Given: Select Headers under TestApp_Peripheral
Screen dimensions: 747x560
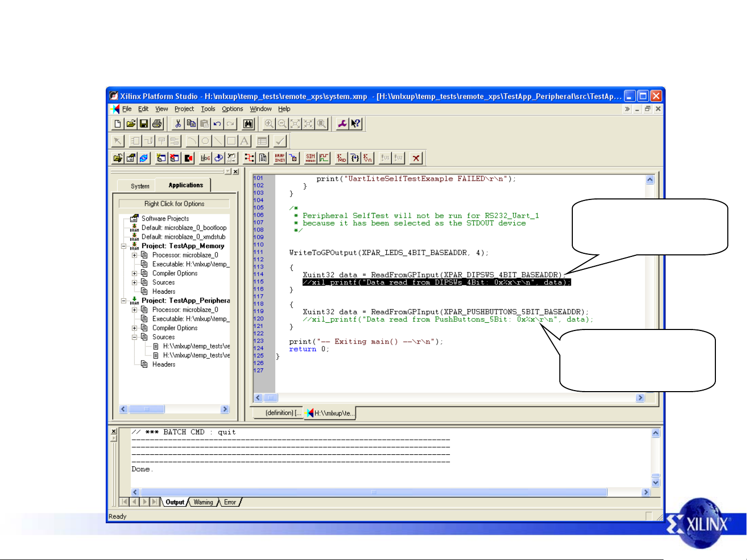Looking at the screenshot, I should point(164,365).
